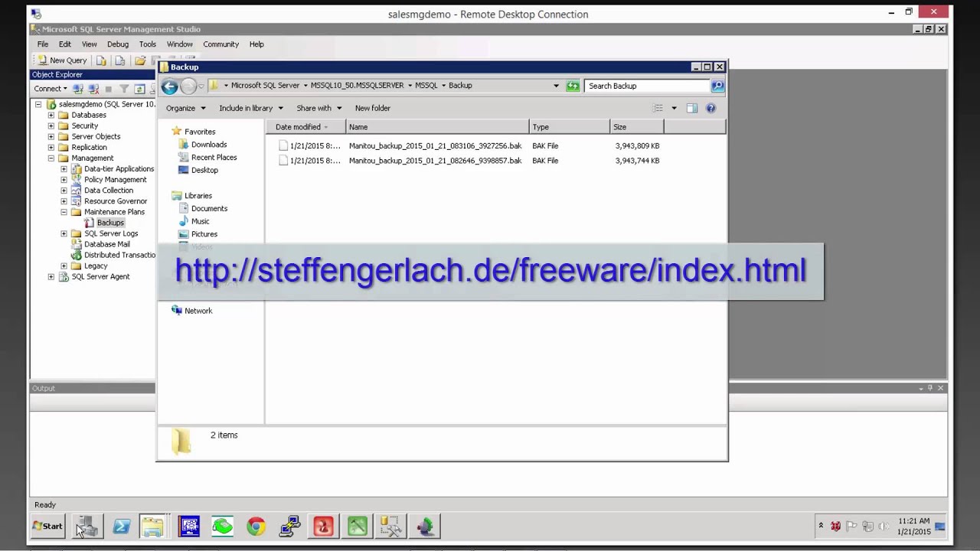980x551 pixels.
Task: Select Manitou_backup_2015_01_21_082646_9398857.bak file
Action: [x=435, y=161]
